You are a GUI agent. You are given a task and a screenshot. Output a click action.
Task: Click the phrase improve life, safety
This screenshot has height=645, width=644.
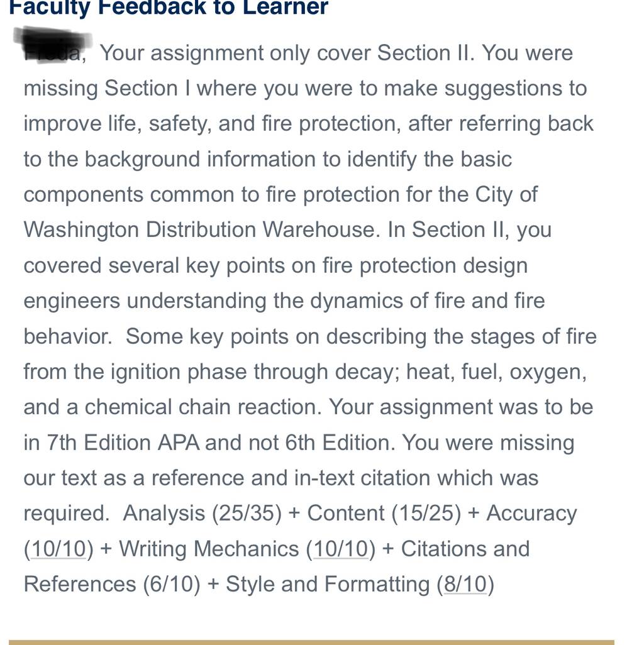click(x=116, y=124)
